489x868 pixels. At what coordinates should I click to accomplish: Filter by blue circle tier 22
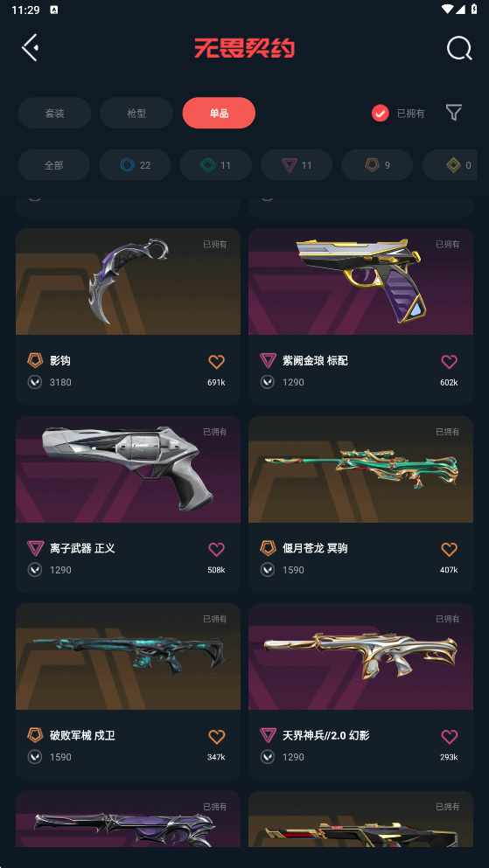point(135,165)
